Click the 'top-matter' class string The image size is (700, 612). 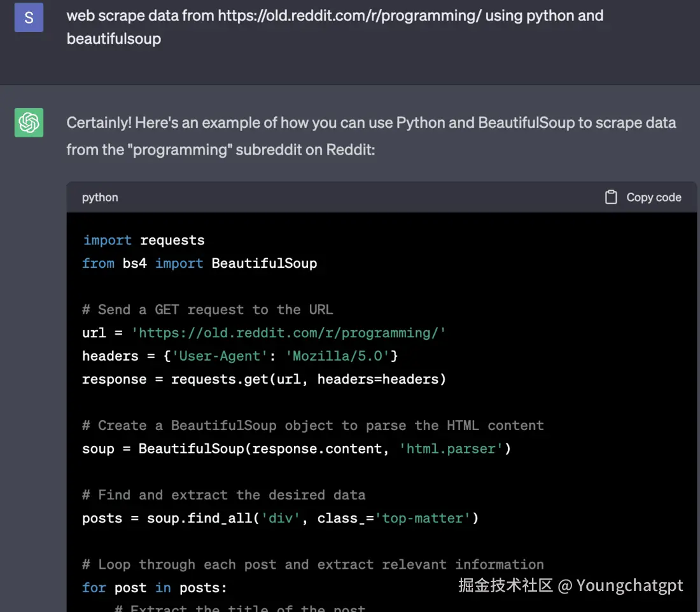423,518
